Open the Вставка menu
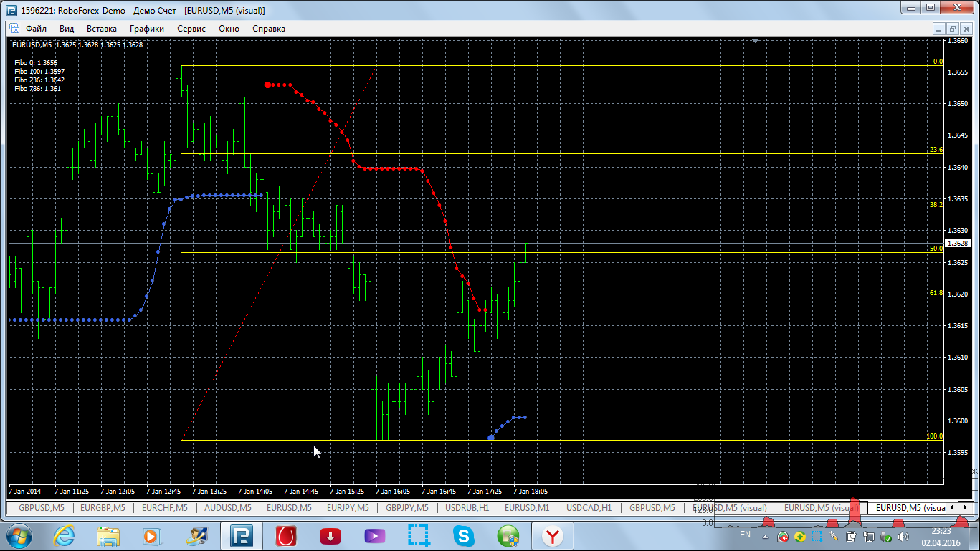The width and height of the screenshot is (980, 551). tap(101, 29)
